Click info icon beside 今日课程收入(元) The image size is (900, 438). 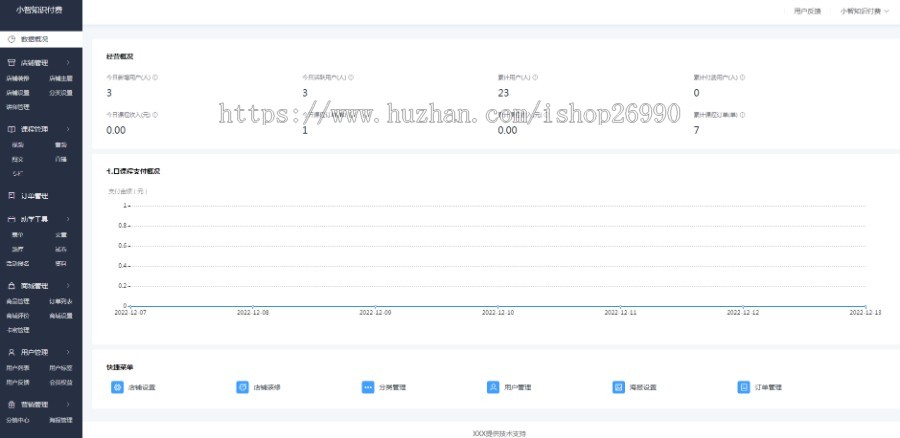pos(155,115)
